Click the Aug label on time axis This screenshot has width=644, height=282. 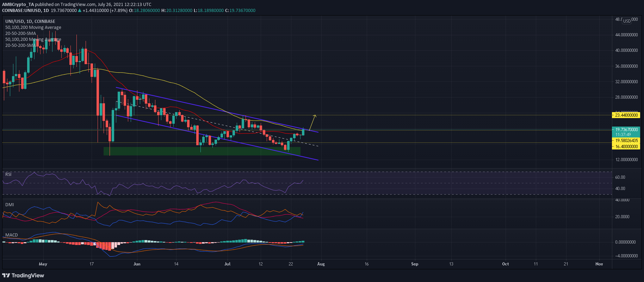[321, 264]
